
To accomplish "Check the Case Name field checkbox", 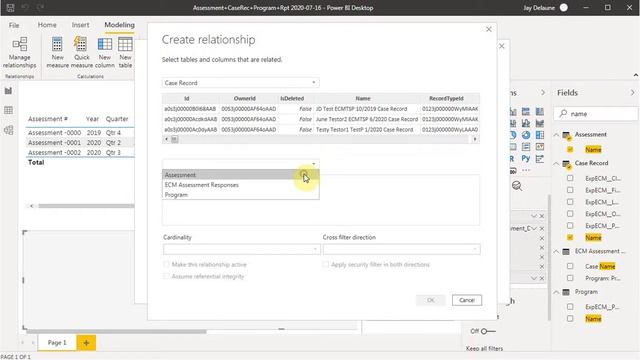I will pos(570,266).
